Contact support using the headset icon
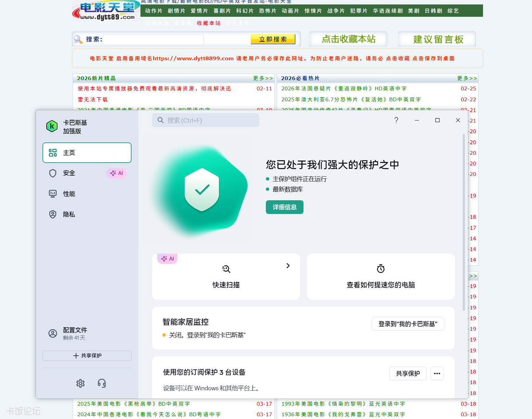The image size is (532, 419). (x=101, y=383)
